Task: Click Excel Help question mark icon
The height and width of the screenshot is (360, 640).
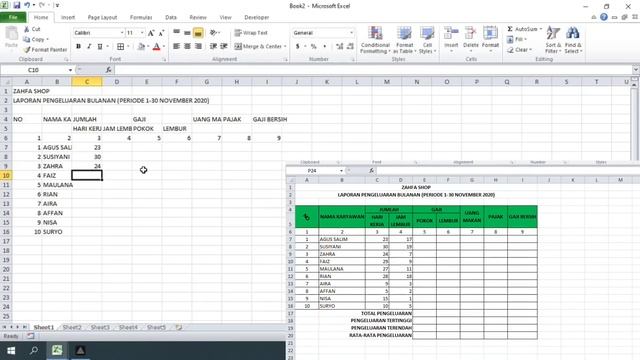Action: tap(604, 17)
